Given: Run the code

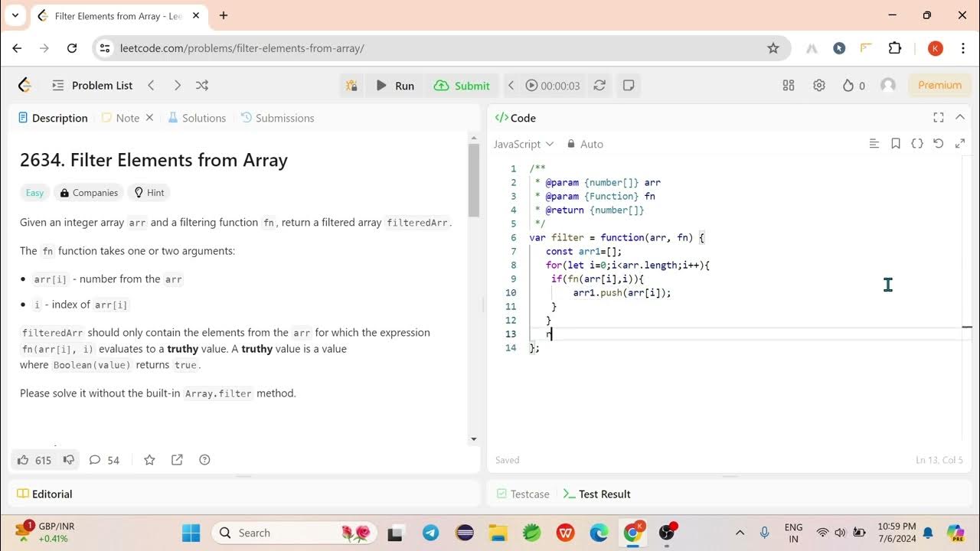Looking at the screenshot, I should pos(395,86).
